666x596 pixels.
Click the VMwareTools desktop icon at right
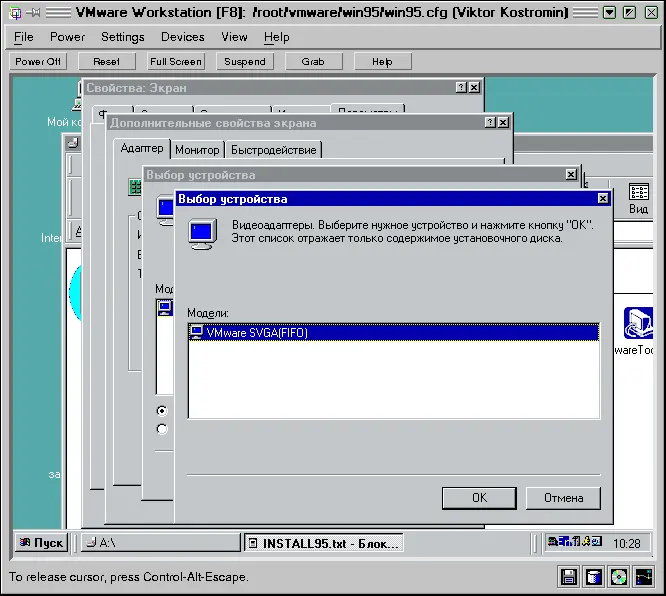point(637,323)
